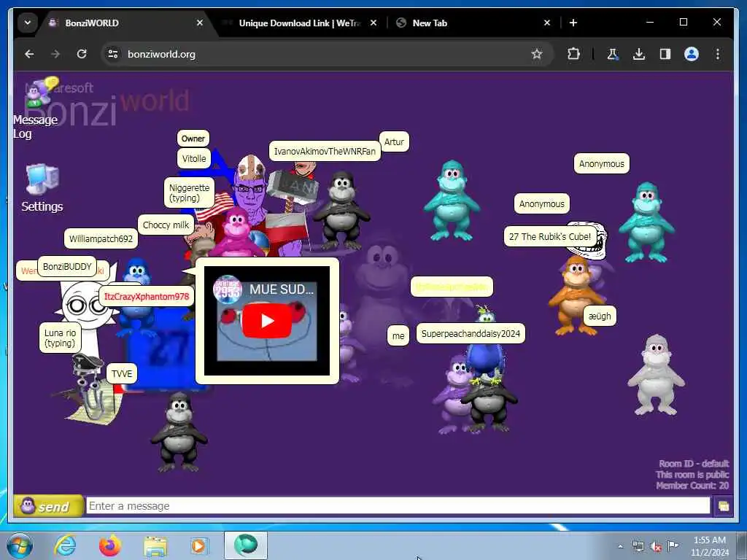Click the BonziBUDDY name tag
The image size is (747, 560).
pos(67,267)
